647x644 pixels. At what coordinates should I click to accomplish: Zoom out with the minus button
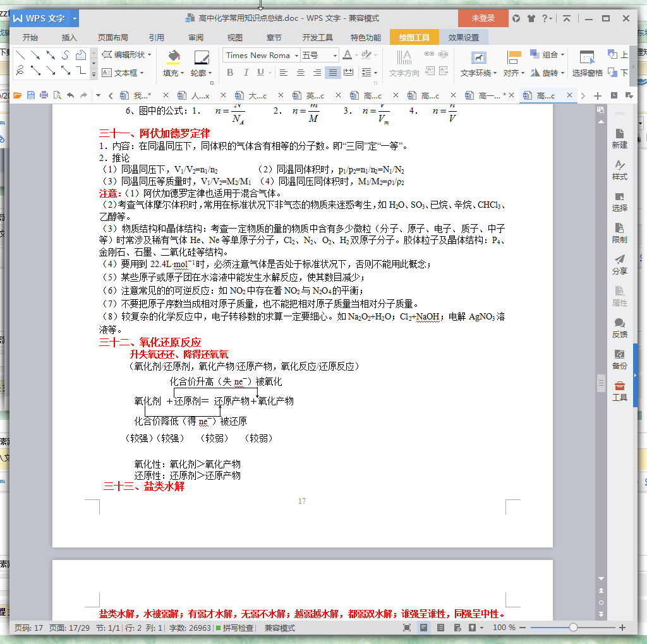(523, 628)
